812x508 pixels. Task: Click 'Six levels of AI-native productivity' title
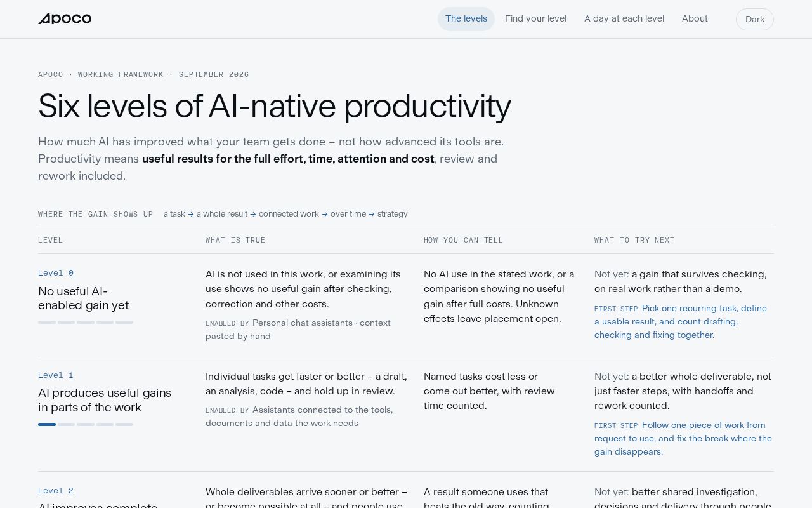(275, 106)
